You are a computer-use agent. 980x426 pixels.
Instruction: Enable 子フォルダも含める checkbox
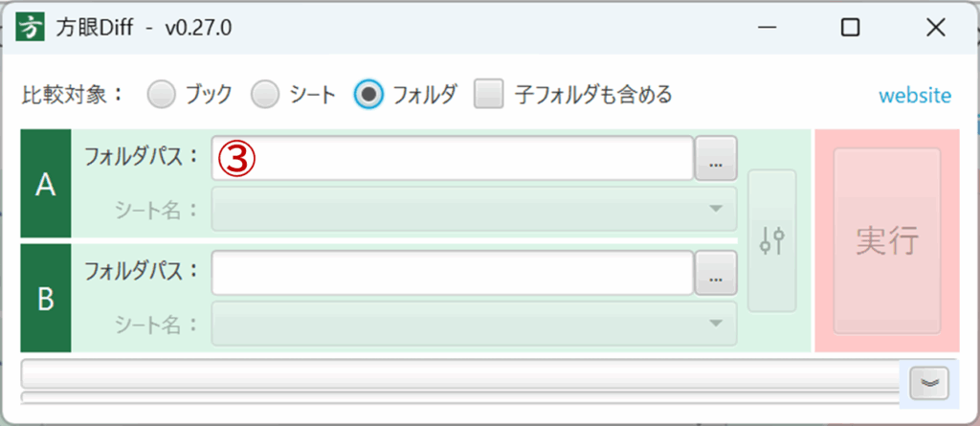pos(490,94)
